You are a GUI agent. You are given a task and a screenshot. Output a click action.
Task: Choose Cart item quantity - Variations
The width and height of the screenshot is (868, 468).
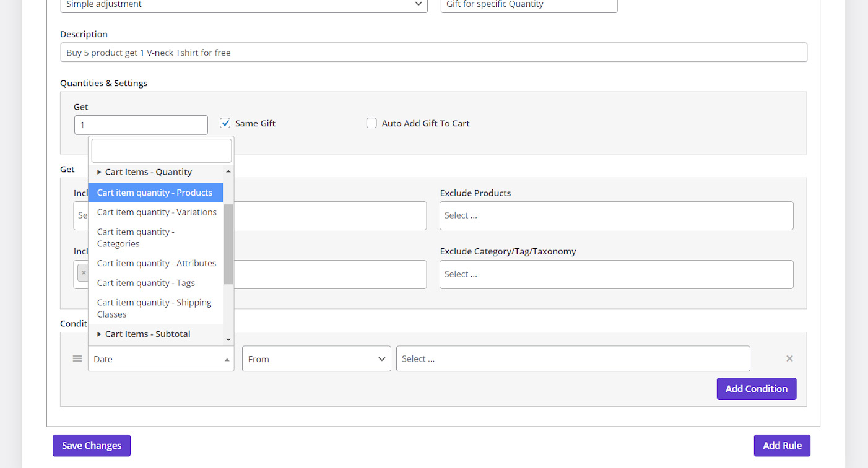tap(157, 212)
